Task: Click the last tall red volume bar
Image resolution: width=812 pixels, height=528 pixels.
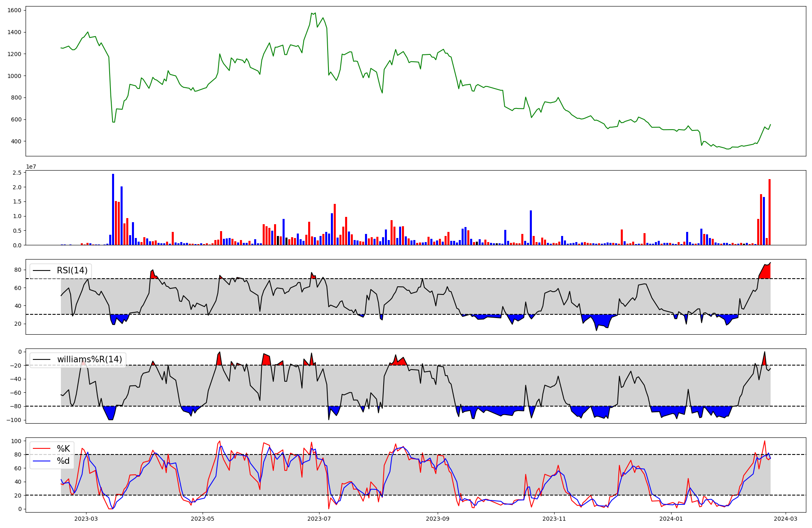Action: pos(769,212)
